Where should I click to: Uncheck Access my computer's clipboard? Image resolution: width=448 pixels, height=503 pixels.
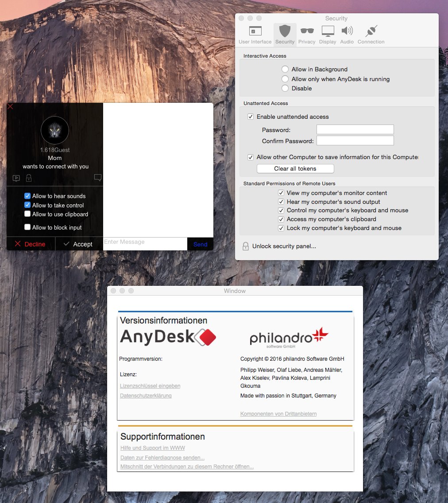point(281,219)
